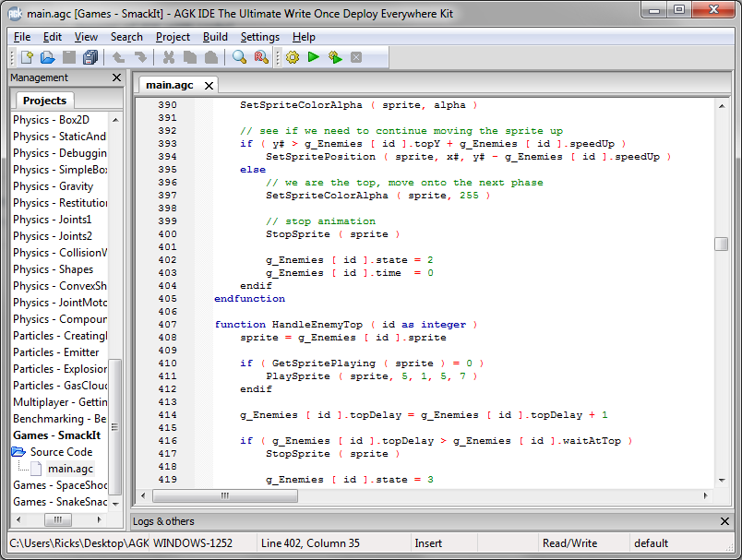
Task: Save all files using the stacked disks icon
Action: (x=90, y=57)
